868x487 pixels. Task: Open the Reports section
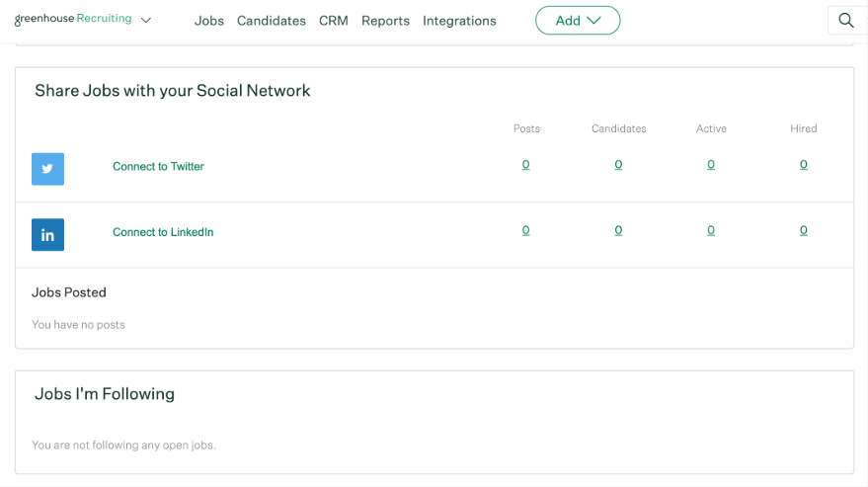(385, 21)
